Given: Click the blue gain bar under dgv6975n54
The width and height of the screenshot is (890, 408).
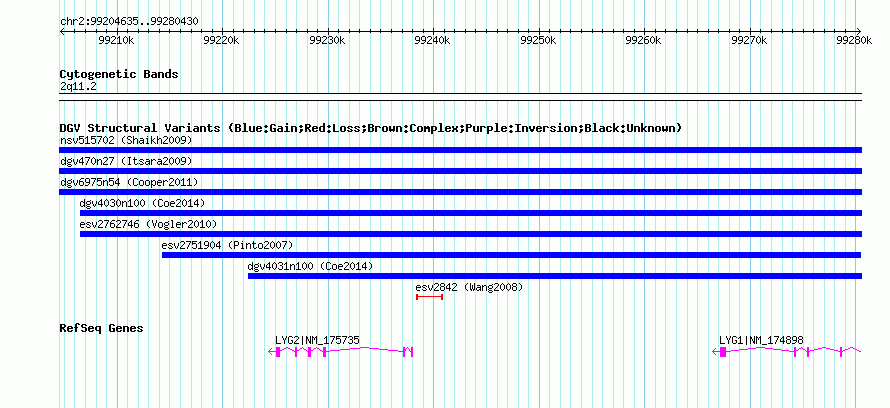Looking at the screenshot, I should tap(460, 192).
